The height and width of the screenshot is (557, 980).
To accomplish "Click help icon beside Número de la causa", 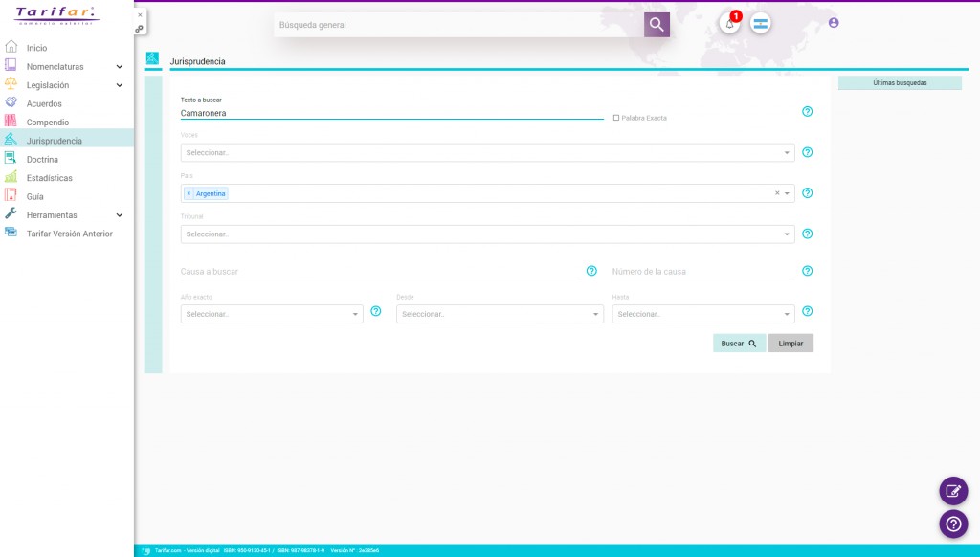I will click(808, 271).
